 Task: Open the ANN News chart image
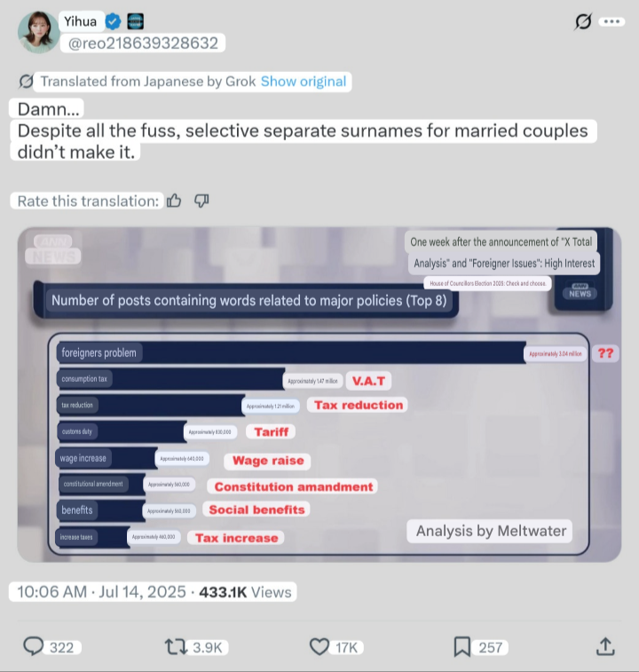tap(319, 394)
